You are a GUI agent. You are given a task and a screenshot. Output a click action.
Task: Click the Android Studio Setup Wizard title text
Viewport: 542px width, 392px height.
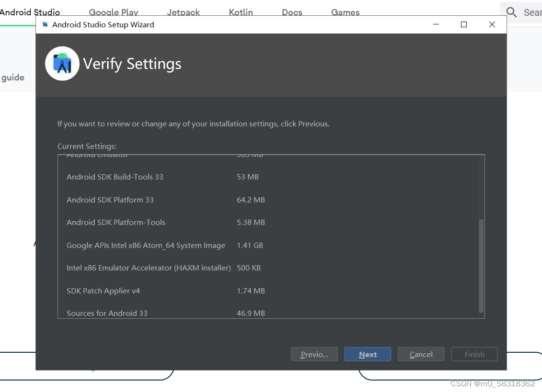103,24
